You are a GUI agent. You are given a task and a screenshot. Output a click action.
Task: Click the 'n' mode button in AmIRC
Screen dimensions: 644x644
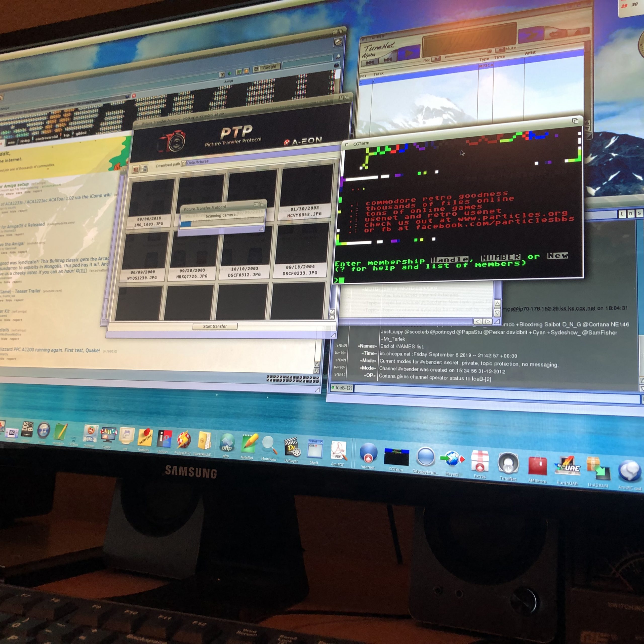tap(630, 213)
